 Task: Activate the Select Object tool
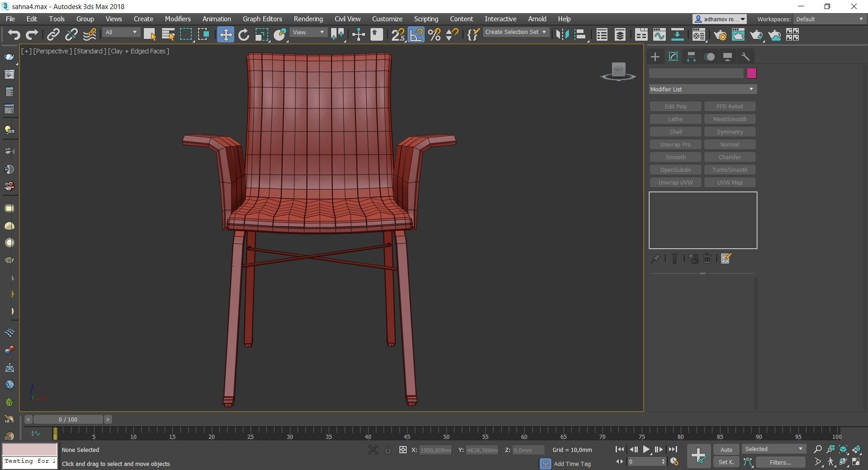point(150,34)
